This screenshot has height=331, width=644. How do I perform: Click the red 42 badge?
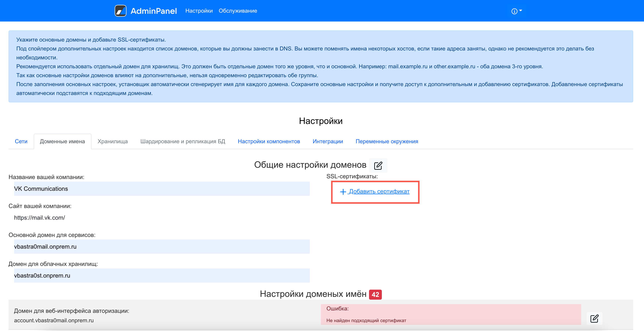375,295
